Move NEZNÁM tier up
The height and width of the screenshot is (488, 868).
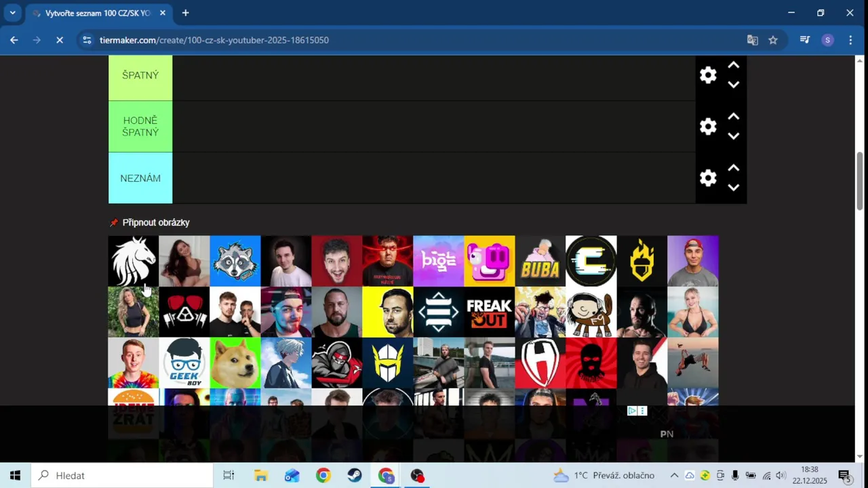coord(733,169)
